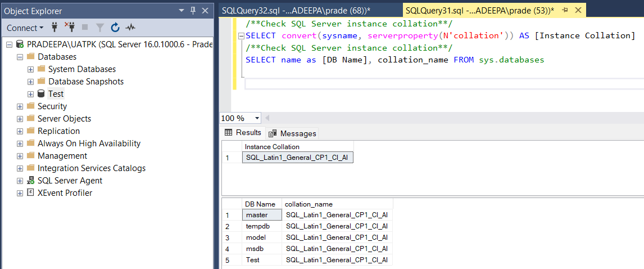This screenshot has height=269, width=644.
Task: Expand the Management node
Action: pyautogui.click(x=20, y=156)
